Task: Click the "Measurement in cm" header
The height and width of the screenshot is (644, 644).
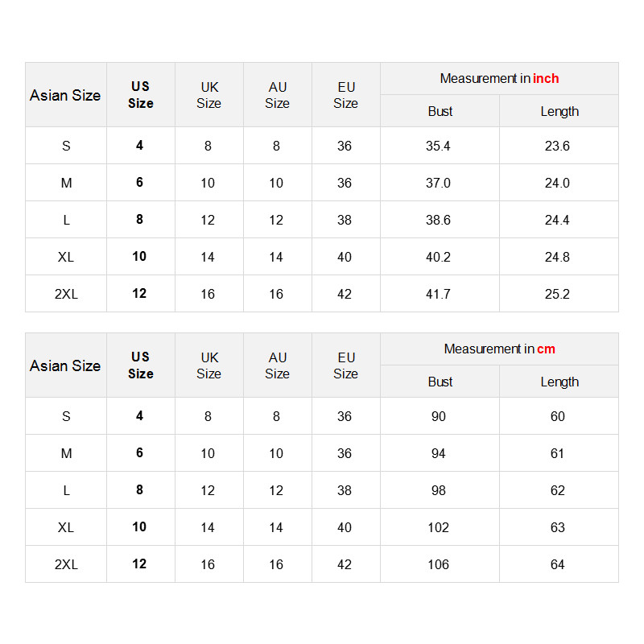Action: 499,349
